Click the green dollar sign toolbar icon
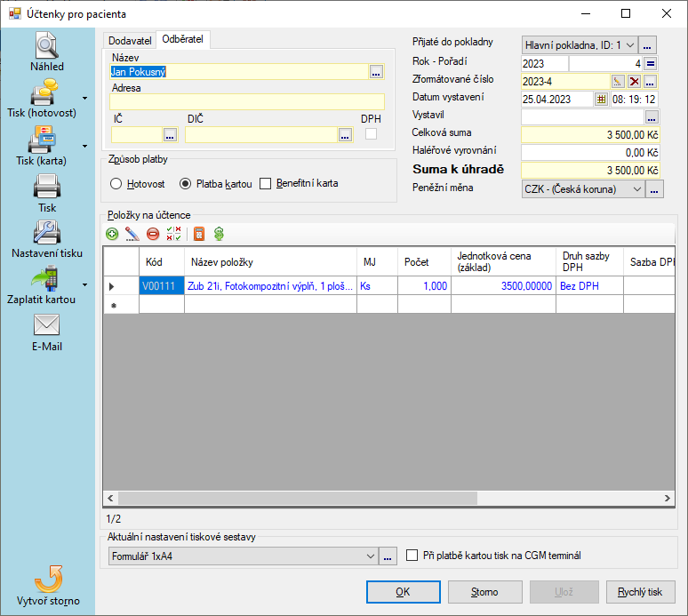This screenshot has width=688, height=616. coord(219,234)
